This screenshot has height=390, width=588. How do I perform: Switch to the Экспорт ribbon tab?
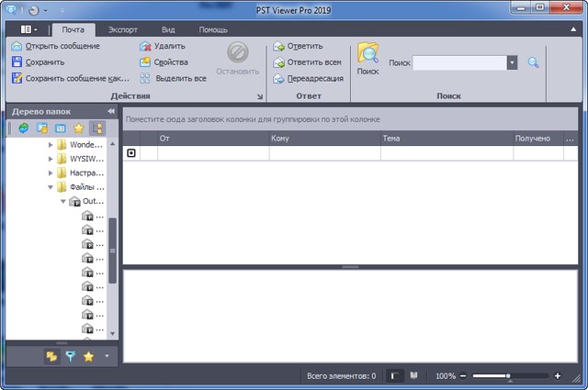[122, 29]
